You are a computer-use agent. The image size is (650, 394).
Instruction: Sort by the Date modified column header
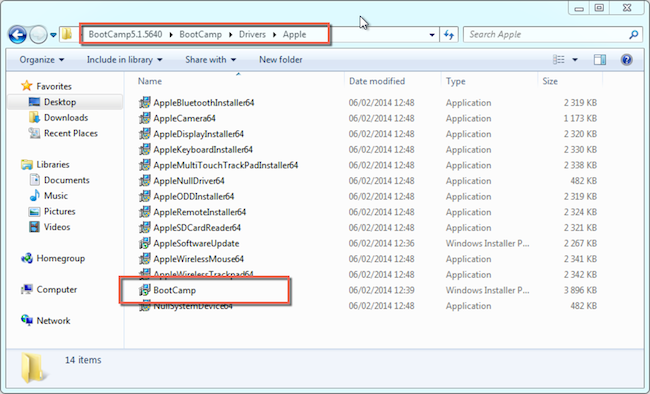coord(377,81)
